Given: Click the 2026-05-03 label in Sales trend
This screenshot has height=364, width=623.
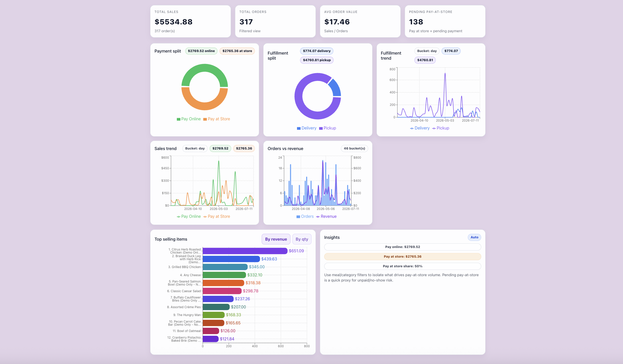Looking at the screenshot, I should pos(219,209).
